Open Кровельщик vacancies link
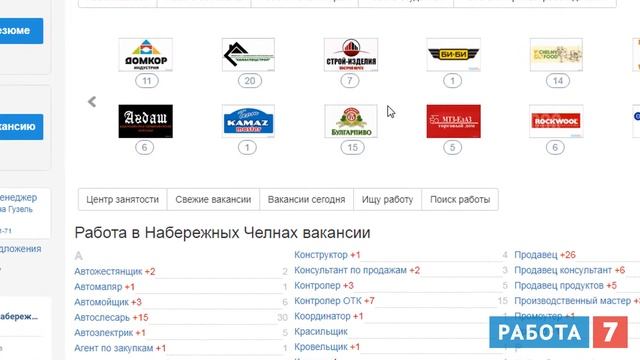This screenshot has height=360, width=640. coord(321,347)
